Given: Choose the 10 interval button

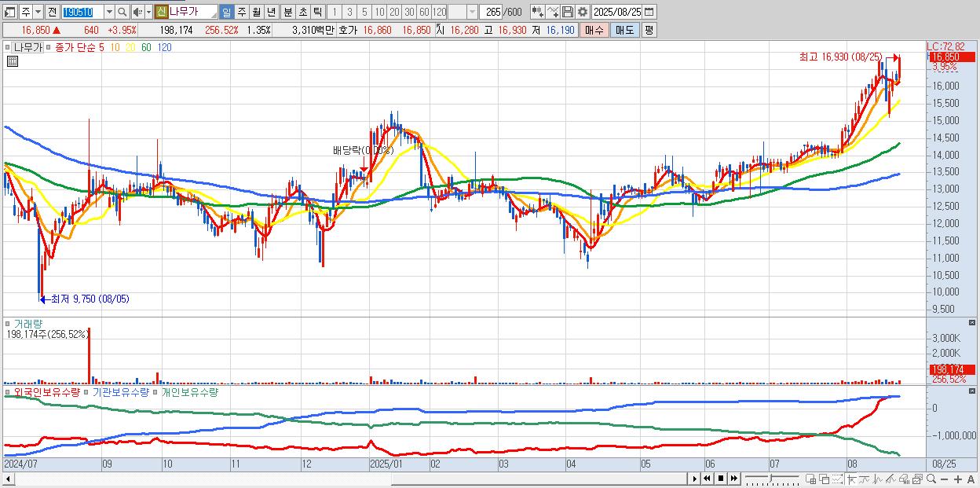Looking at the screenshot, I should (x=379, y=12).
